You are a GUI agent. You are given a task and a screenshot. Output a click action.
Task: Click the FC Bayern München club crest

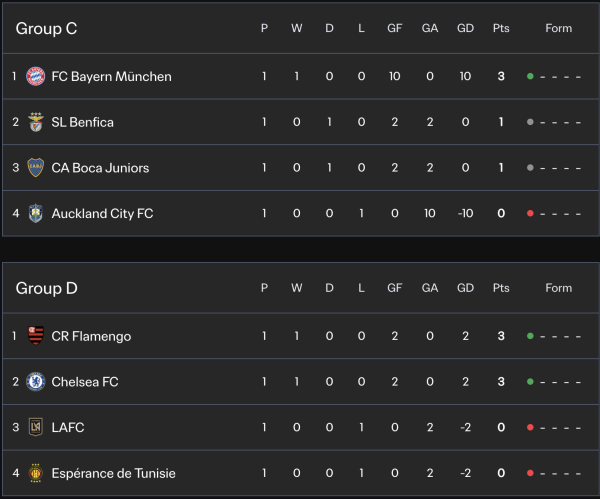(36, 76)
